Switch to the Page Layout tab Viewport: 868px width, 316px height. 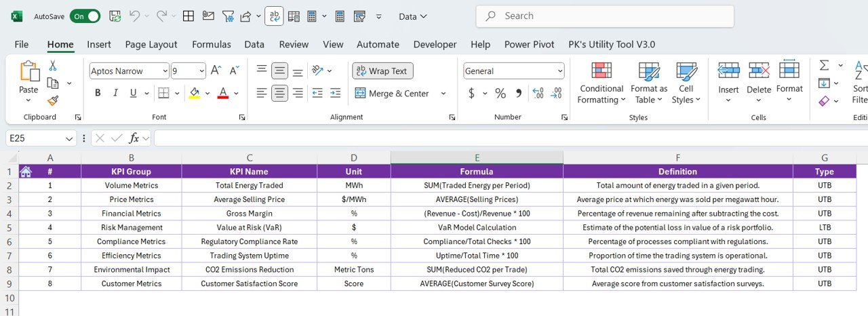pos(151,44)
